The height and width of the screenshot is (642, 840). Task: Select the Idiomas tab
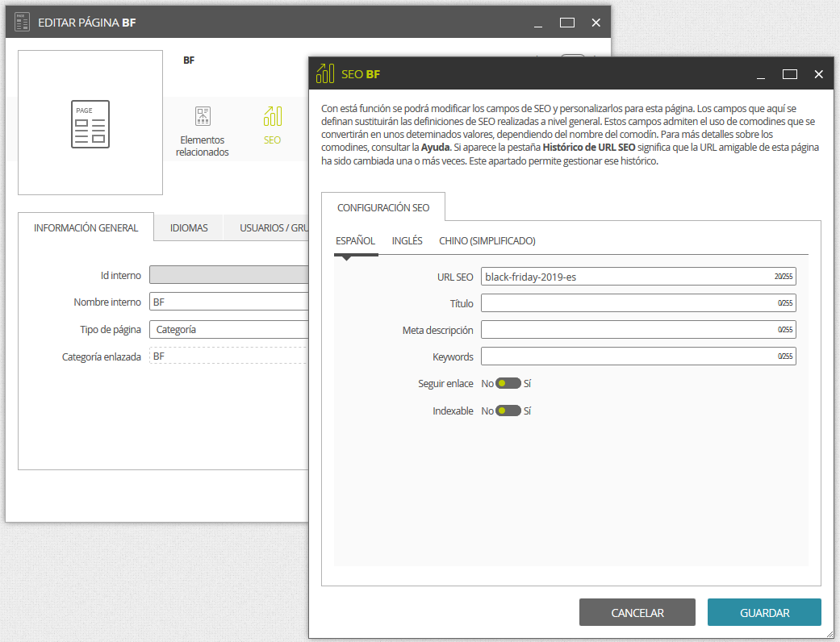[189, 227]
